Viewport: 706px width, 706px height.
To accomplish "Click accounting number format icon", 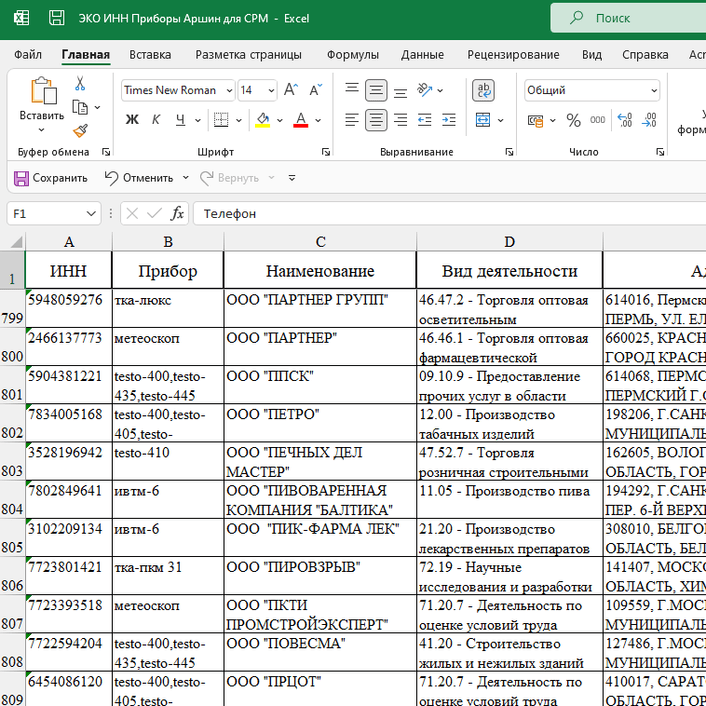I will (x=535, y=120).
